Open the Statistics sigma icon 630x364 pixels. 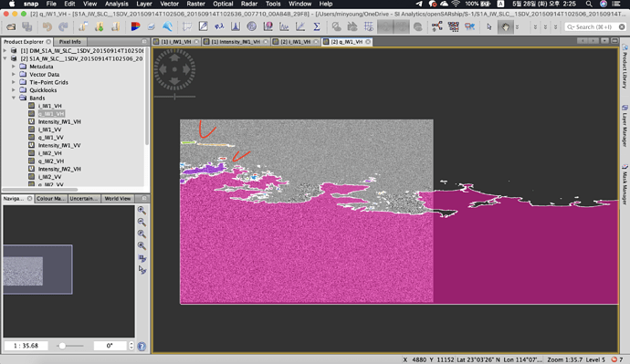317,26
